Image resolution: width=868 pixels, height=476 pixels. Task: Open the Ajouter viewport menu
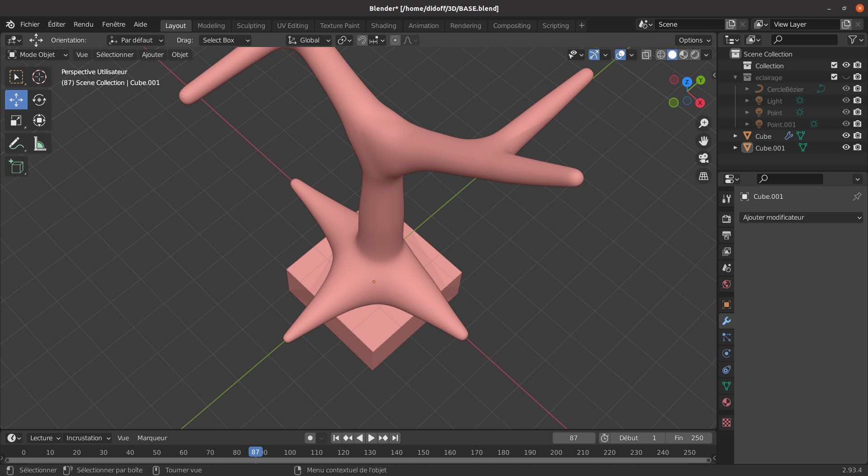click(x=153, y=55)
